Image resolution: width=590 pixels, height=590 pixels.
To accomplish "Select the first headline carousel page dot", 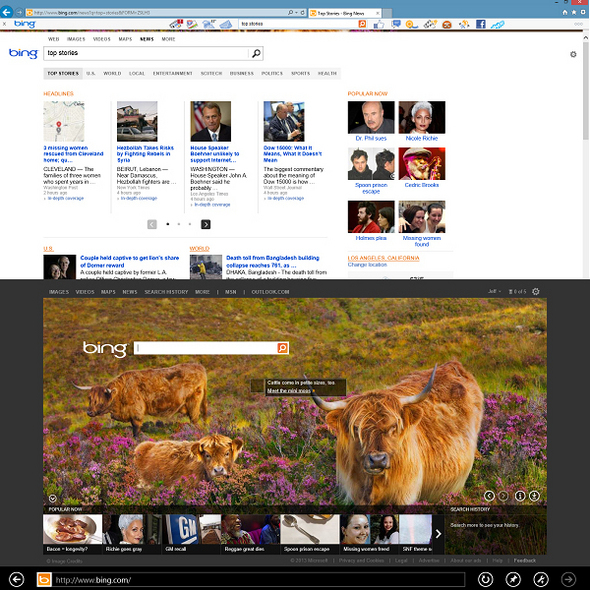I will (x=168, y=224).
